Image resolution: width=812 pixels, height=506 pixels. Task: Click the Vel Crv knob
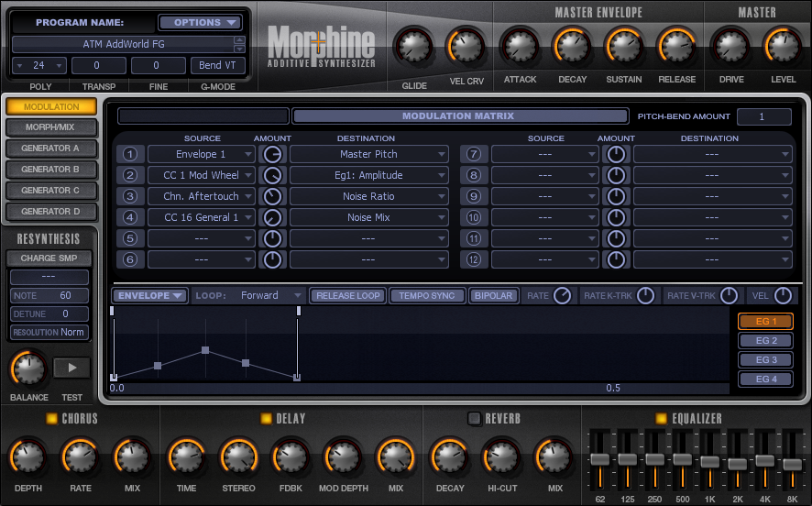466,47
